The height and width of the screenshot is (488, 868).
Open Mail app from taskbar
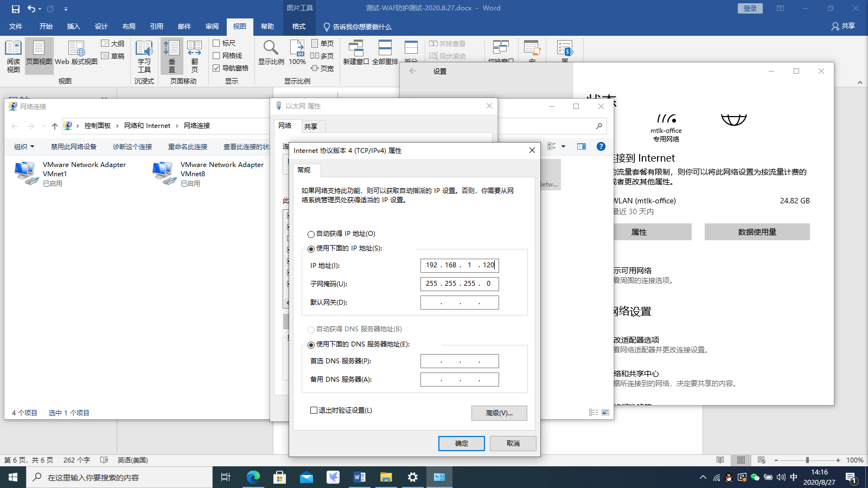[307, 477]
